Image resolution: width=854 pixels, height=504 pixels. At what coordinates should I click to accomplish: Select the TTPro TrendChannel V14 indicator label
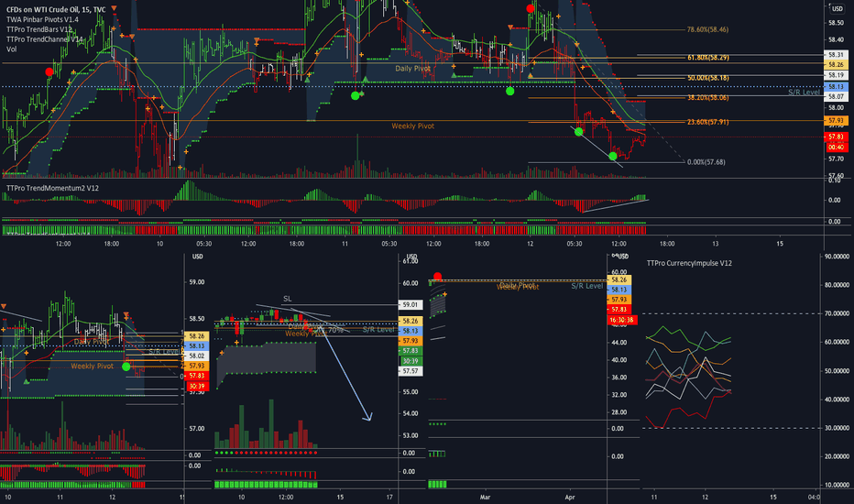pyautogui.click(x=45, y=39)
